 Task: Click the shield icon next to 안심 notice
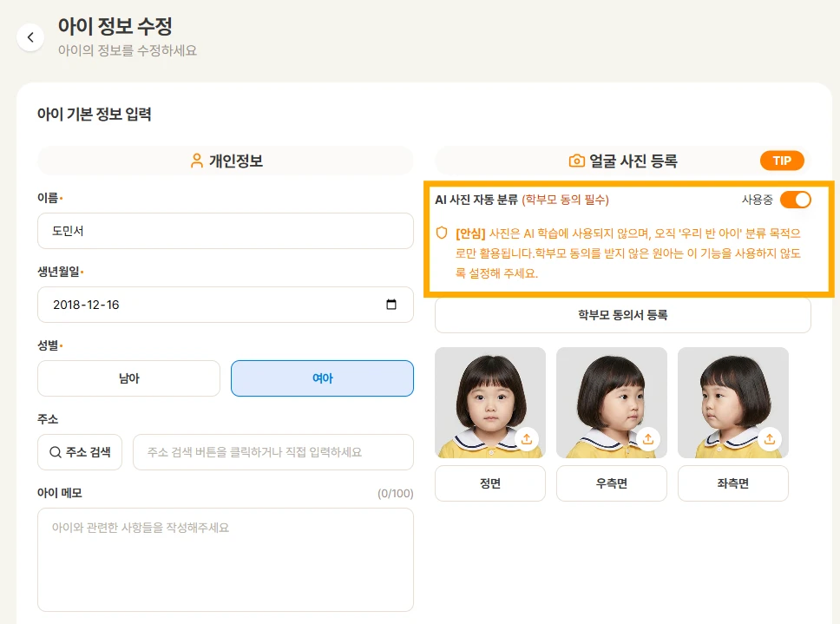tap(442, 233)
